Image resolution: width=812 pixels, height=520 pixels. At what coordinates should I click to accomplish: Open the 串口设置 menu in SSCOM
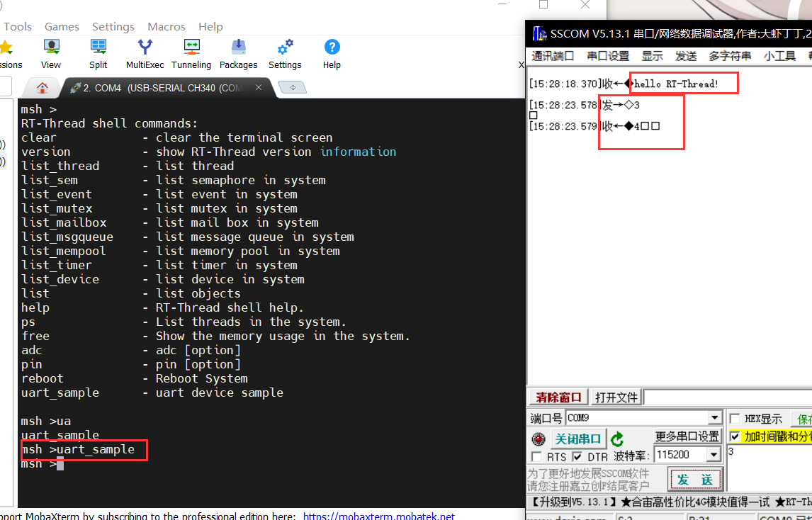click(608, 56)
